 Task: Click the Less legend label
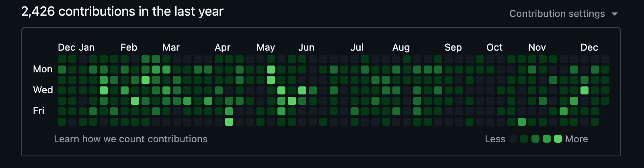tap(495, 139)
